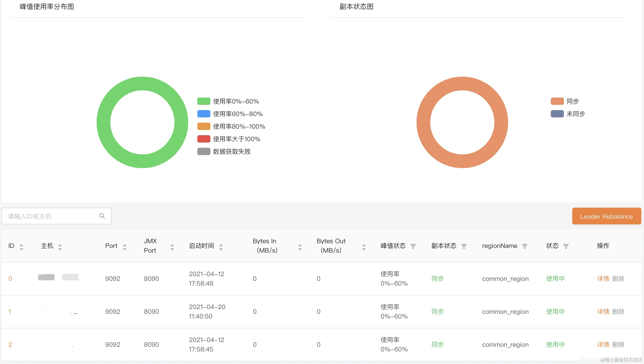Click Leader Rebalance button
Viewport: 644px width, 364px height.
(606, 216)
